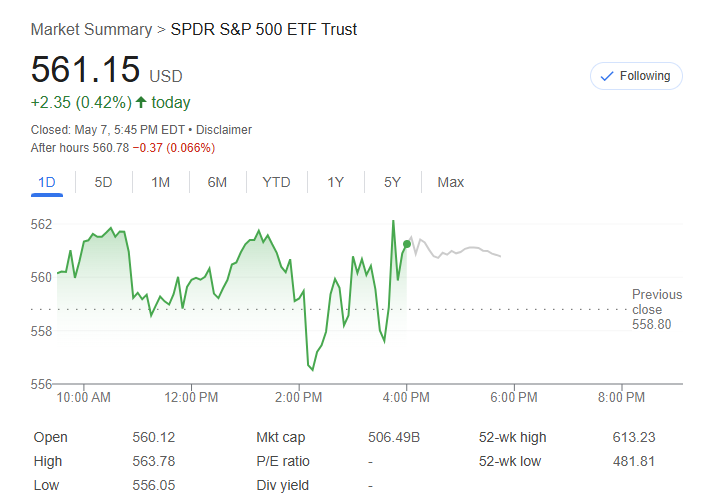Screen dimensions: 703x503
Task: Click the 2:00 PM axis label
Action: coord(298,398)
